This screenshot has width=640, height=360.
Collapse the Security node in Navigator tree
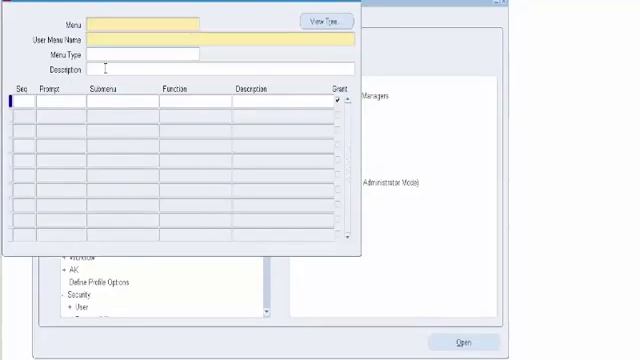click(x=63, y=295)
